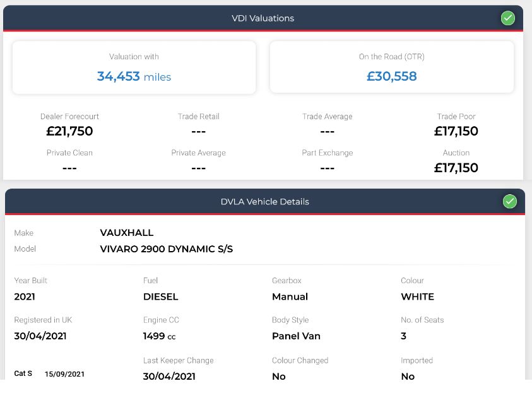Click the Part Exchange label
This screenshot has width=532, height=410.
coord(328,153)
